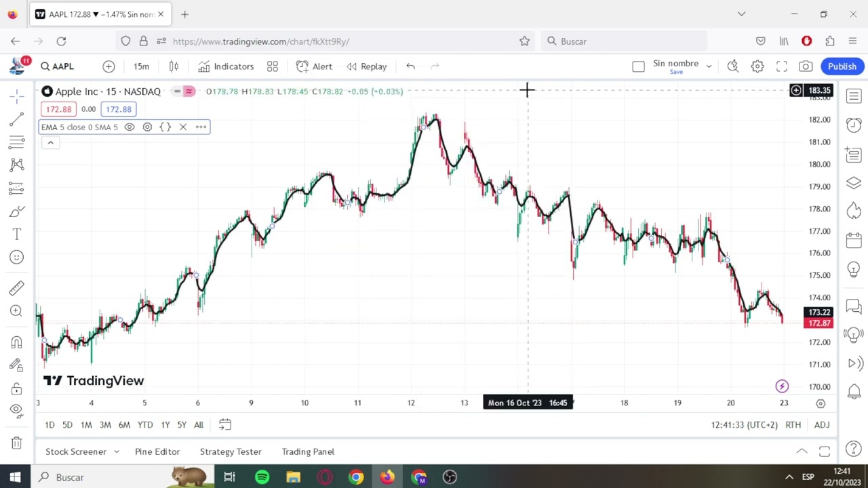Start bar Replay mode

366,66
